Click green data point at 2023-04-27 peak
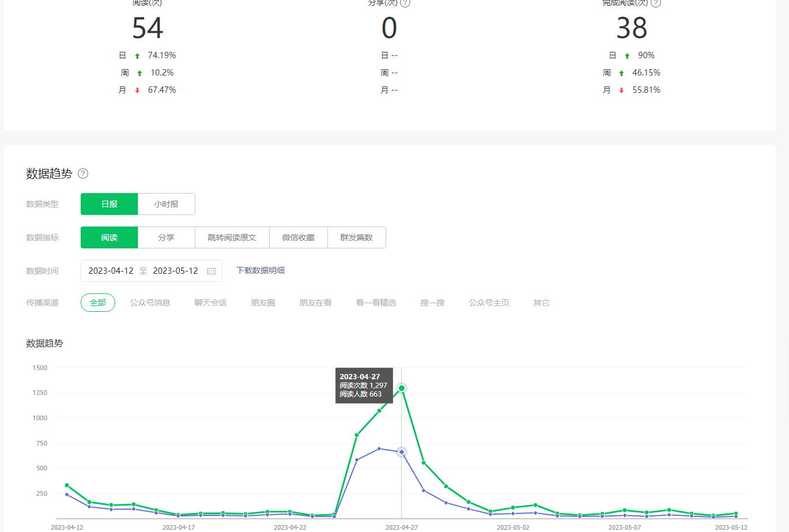This screenshot has height=532, width=789. 402,388
